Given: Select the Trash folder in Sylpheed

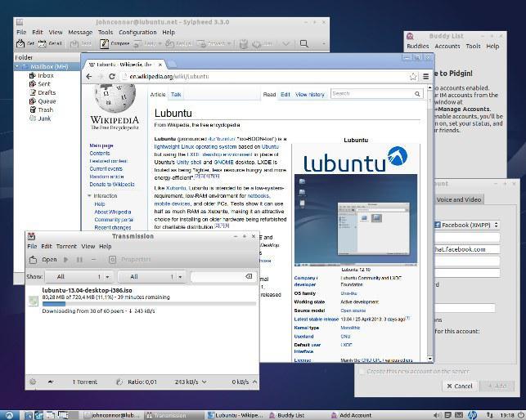Looking at the screenshot, I should [x=45, y=110].
